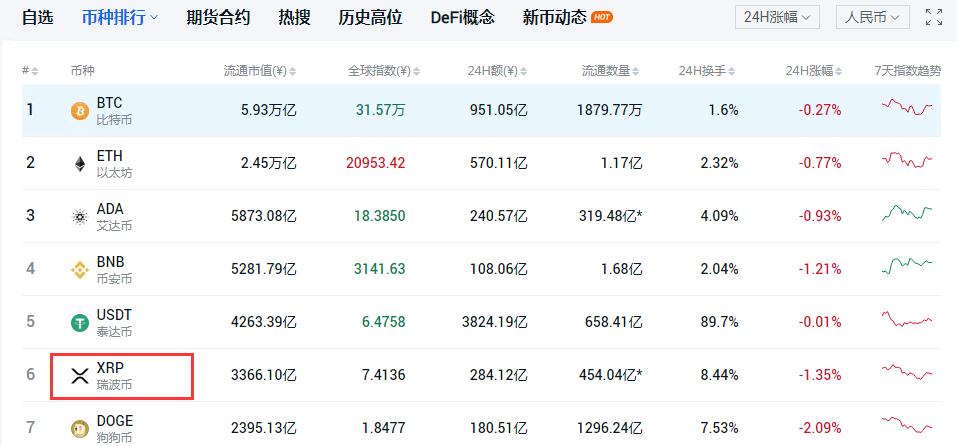Open the DeFi概念 tab
Image resolution: width=957 pixels, height=446 pixels.
tap(463, 17)
